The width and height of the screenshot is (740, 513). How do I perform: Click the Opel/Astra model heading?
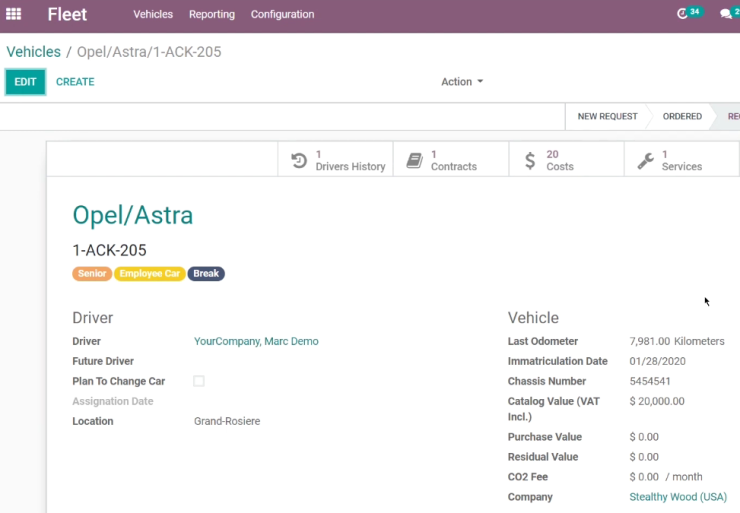pos(133,215)
